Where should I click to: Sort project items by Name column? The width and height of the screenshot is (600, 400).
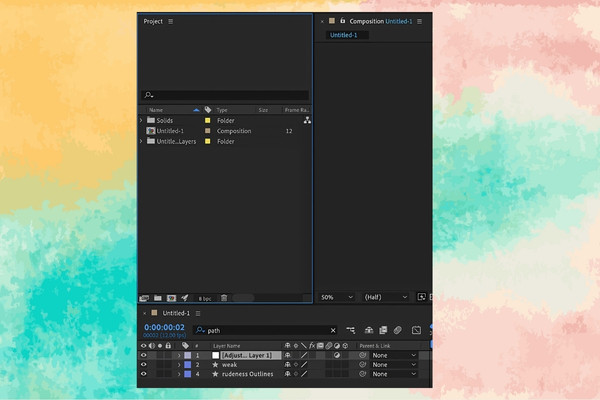click(x=156, y=110)
